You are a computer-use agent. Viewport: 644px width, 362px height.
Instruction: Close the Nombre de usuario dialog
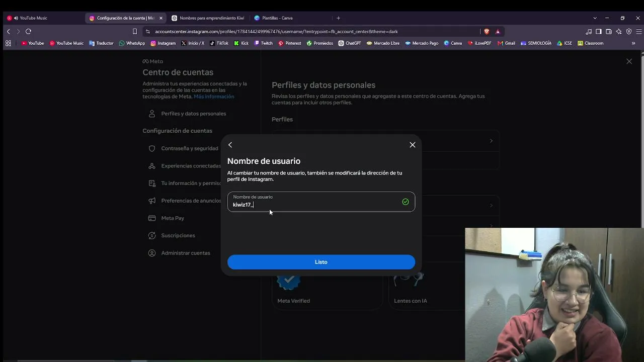click(x=413, y=145)
